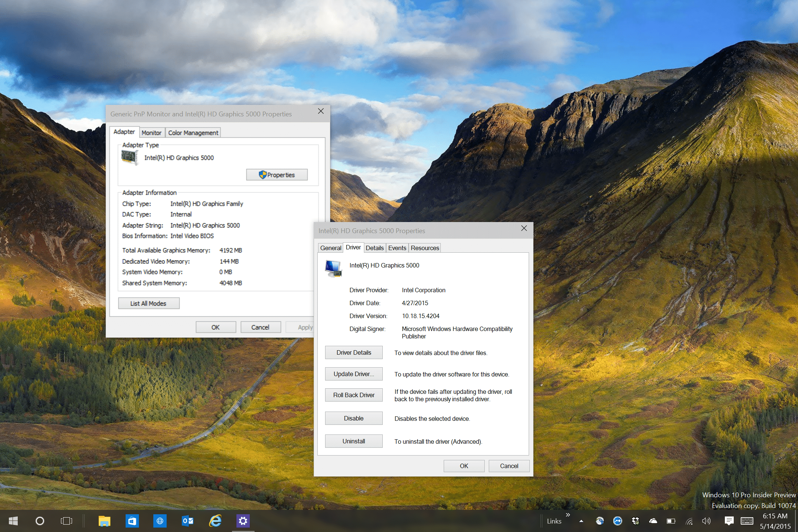
Task: Click Cancel in the Generic PnP Monitor dialog
Action: click(x=260, y=327)
